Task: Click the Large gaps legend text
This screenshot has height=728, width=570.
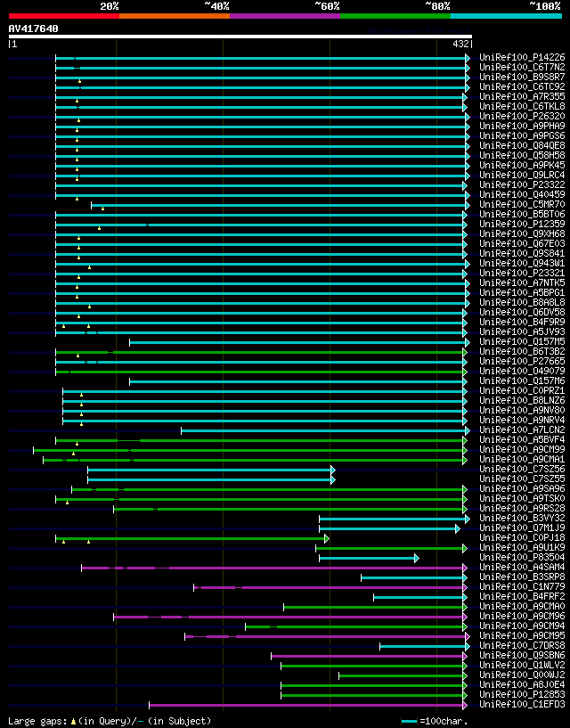Action: click(x=39, y=721)
